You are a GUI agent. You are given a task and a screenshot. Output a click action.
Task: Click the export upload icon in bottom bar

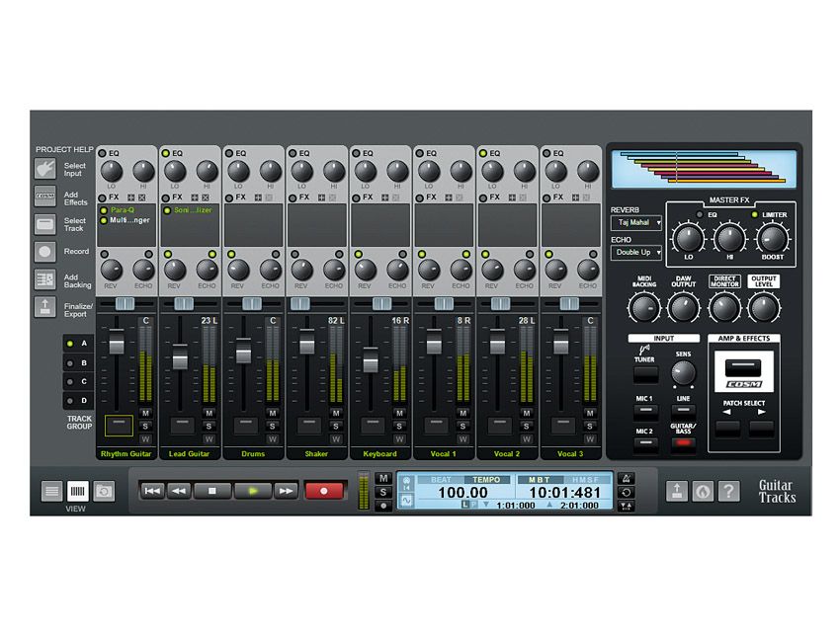[677, 491]
